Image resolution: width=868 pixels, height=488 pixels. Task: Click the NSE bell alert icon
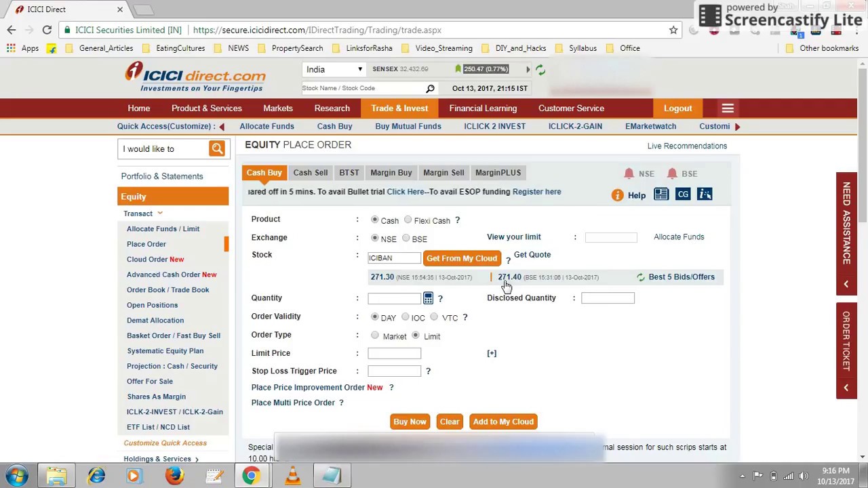click(x=629, y=174)
